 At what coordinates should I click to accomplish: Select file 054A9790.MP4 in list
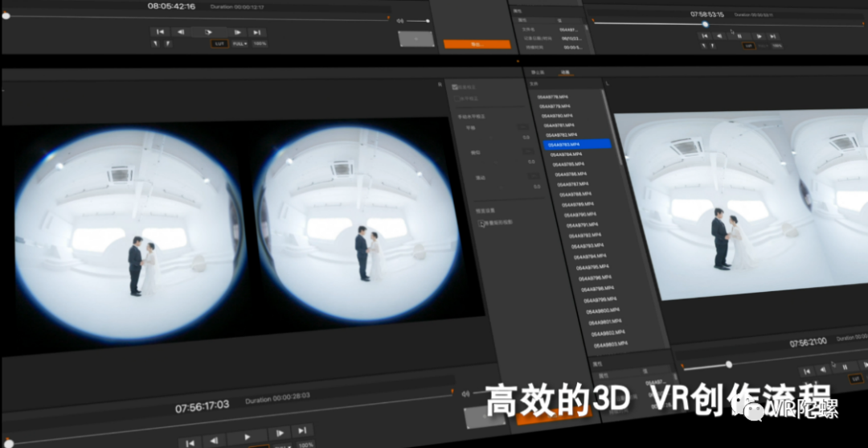pos(580,214)
